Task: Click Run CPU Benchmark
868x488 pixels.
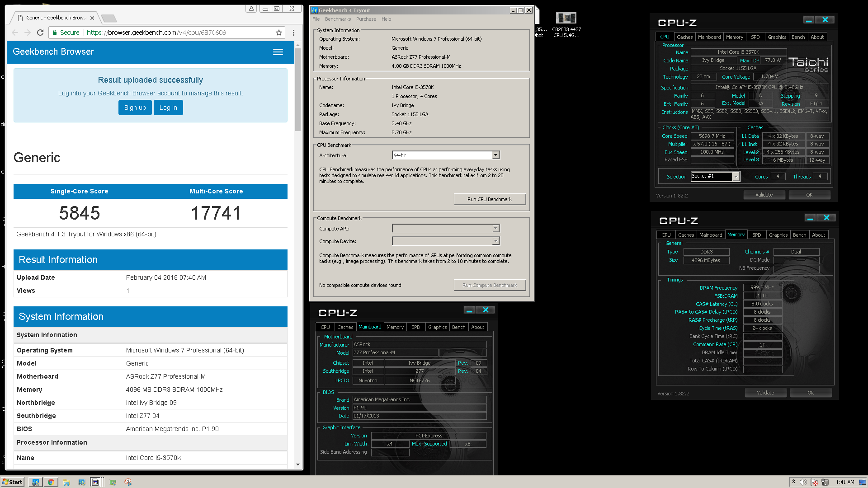Action: tap(490, 199)
